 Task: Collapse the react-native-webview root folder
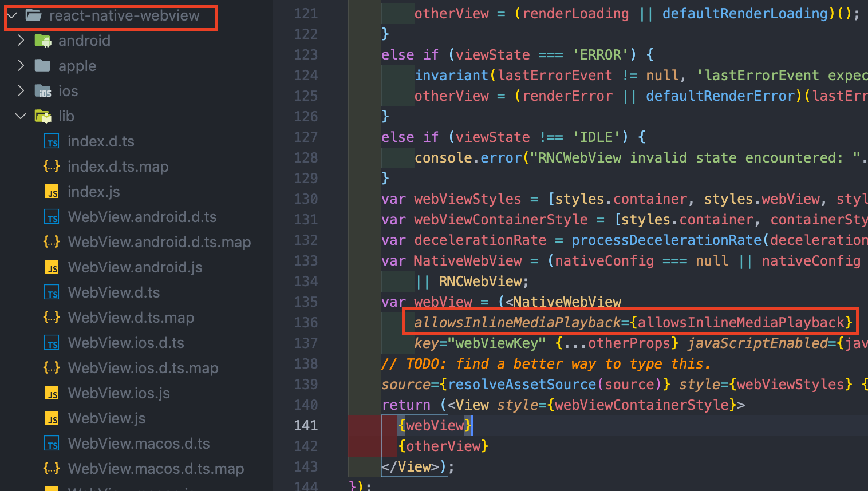pos(12,15)
